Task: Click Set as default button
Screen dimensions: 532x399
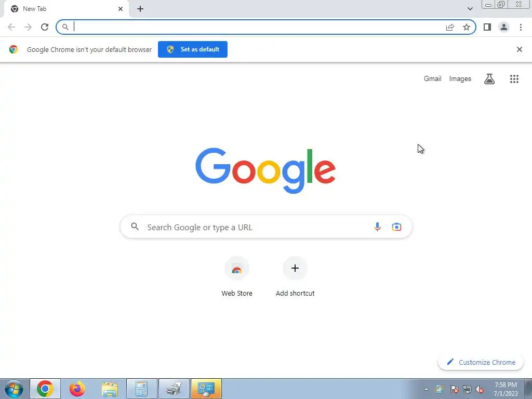Action: coord(193,49)
